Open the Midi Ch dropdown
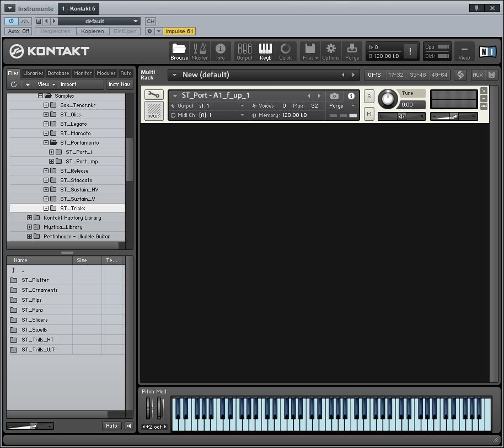 208,115
